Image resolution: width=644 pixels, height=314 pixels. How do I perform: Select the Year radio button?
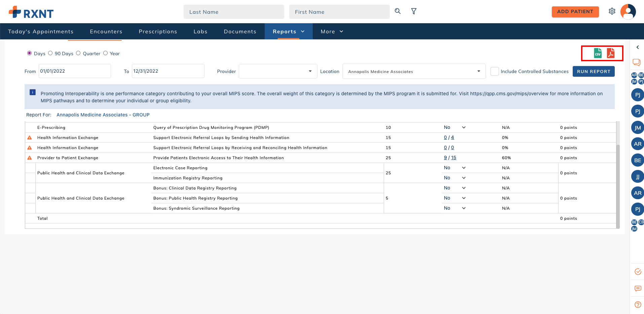tap(105, 53)
